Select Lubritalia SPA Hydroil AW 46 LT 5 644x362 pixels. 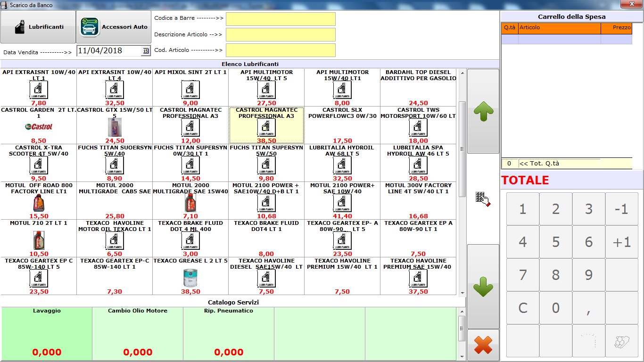click(x=418, y=163)
